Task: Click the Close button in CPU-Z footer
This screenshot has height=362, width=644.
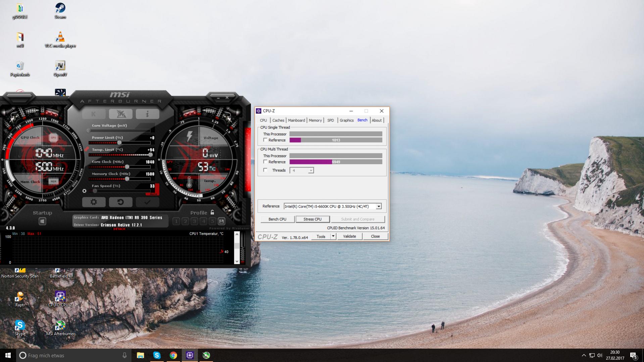Action: click(x=375, y=237)
